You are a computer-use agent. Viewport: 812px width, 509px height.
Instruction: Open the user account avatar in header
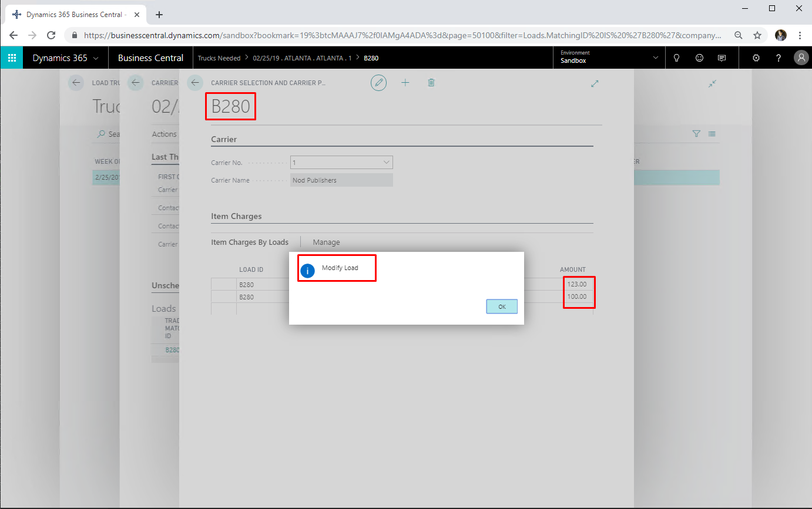pos(801,58)
